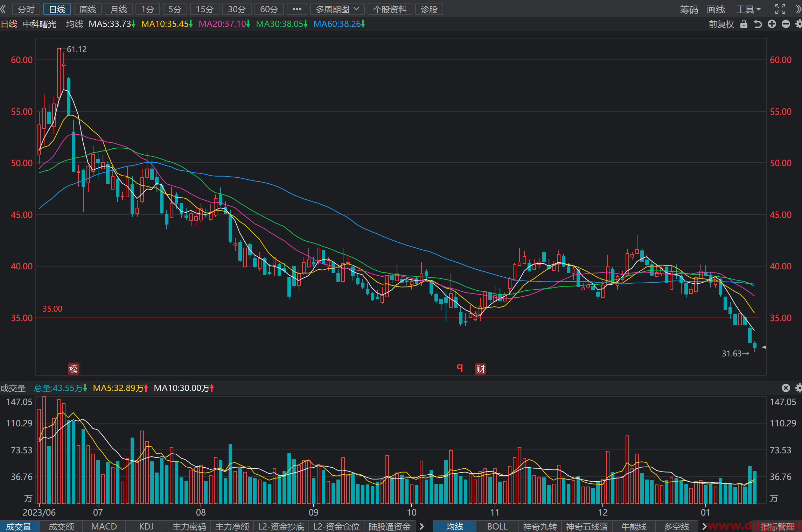
Task: Click the red q marker on chart
Action: click(x=460, y=367)
